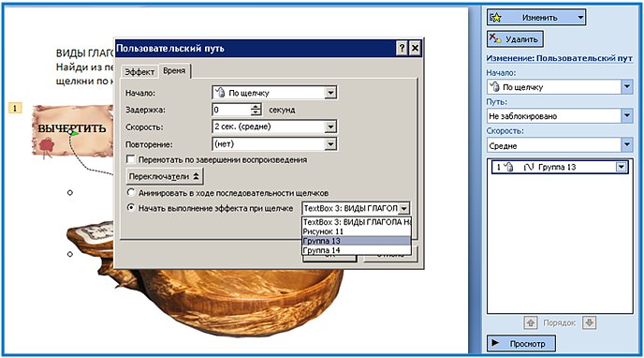Click the Удалить button
This screenshot has width=644, height=358.
coord(515,39)
